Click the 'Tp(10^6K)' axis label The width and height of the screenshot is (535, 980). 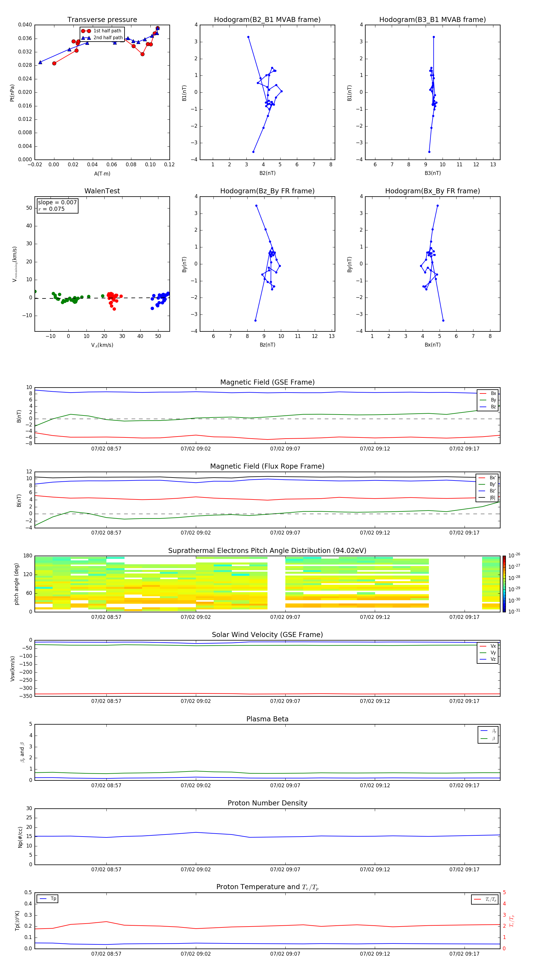[17, 921]
